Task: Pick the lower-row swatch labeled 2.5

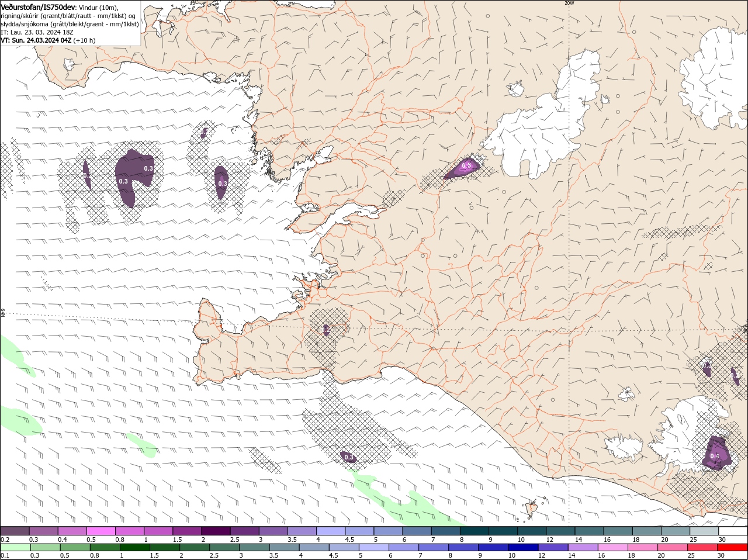Action: point(224,547)
